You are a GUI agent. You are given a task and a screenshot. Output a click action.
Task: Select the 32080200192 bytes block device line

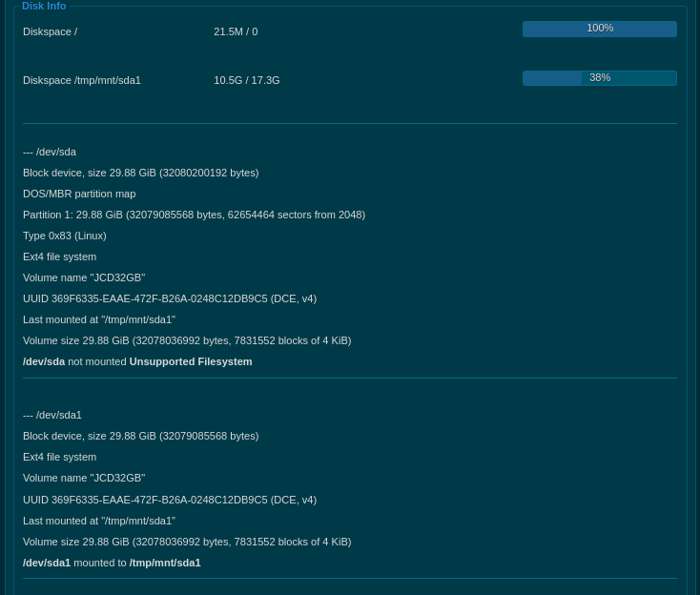click(140, 173)
